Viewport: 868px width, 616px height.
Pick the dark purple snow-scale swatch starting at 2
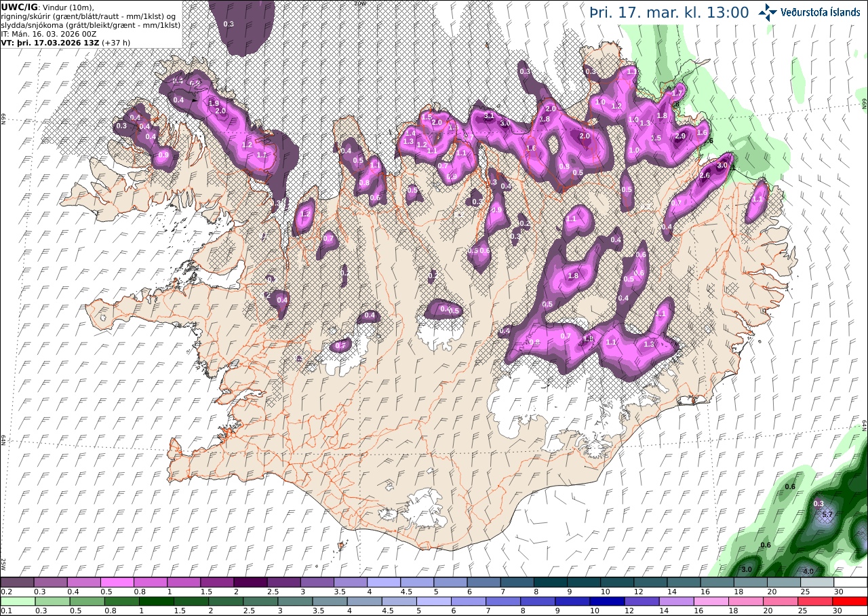coord(251,582)
